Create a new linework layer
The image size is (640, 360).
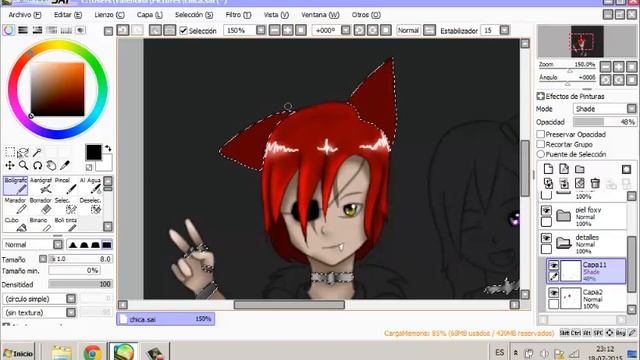564,169
